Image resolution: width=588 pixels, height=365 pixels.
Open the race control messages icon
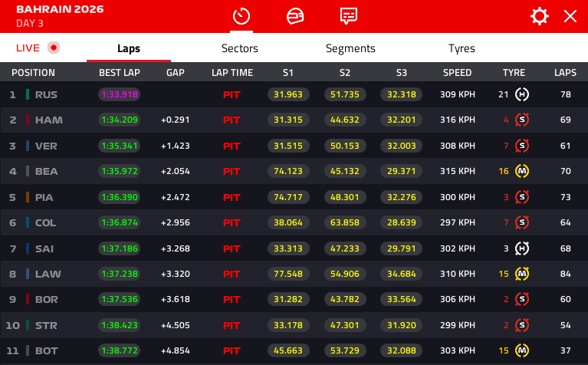point(349,16)
